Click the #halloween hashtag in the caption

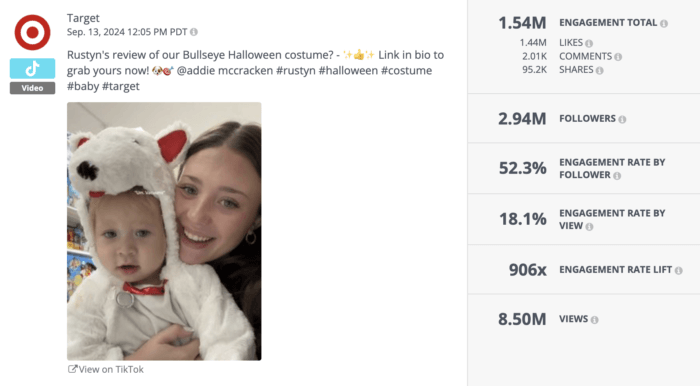[x=348, y=71]
